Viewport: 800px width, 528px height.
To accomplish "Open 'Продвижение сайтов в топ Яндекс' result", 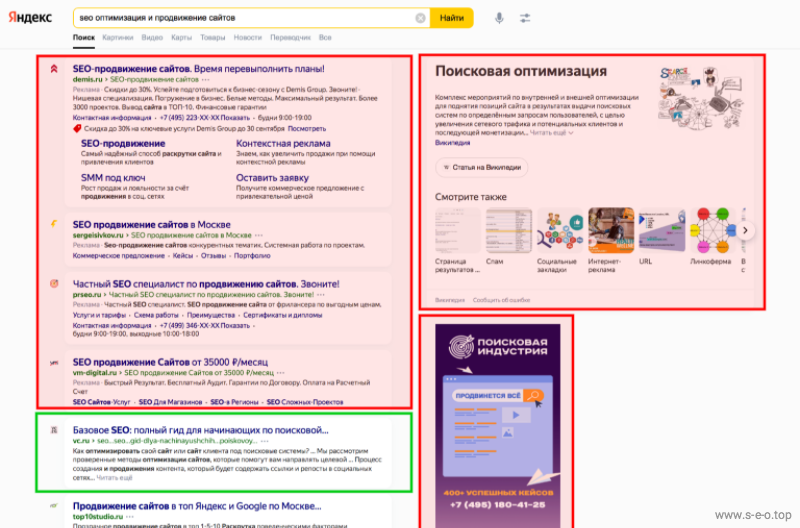I will pyautogui.click(x=197, y=506).
